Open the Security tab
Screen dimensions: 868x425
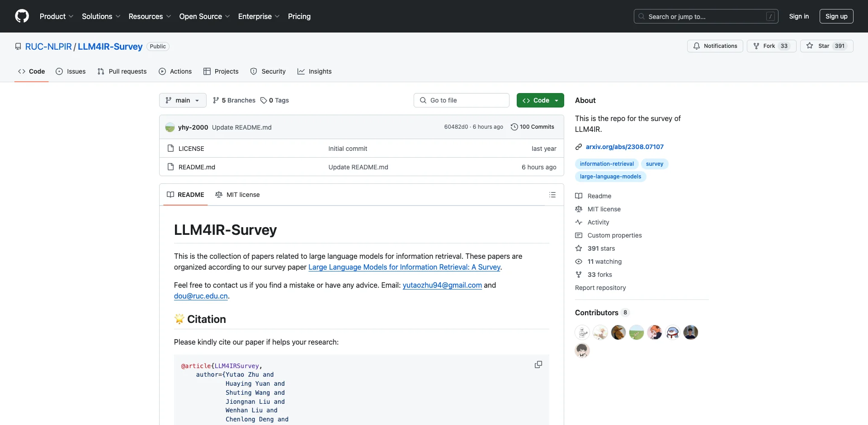(268, 71)
